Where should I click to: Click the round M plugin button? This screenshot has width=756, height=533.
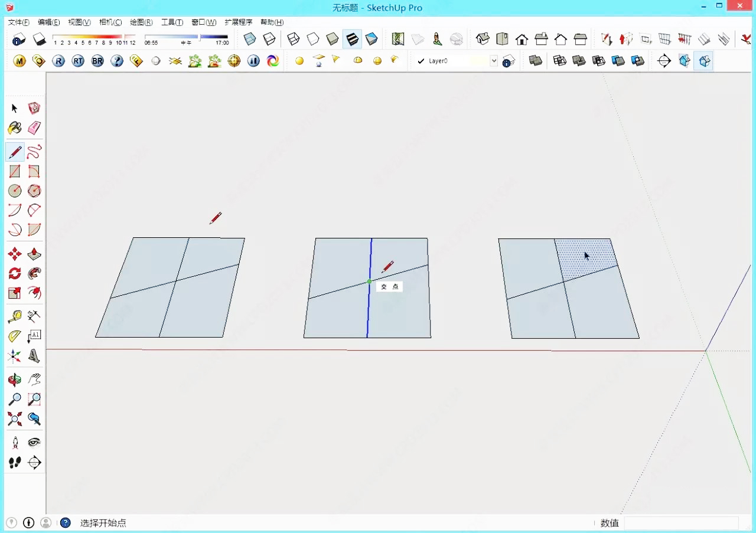coord(19,61)
